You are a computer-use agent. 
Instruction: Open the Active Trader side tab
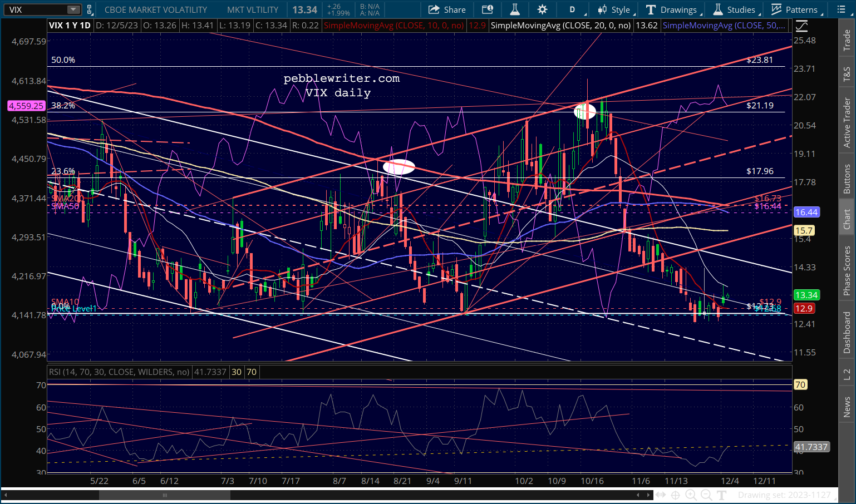847,122
